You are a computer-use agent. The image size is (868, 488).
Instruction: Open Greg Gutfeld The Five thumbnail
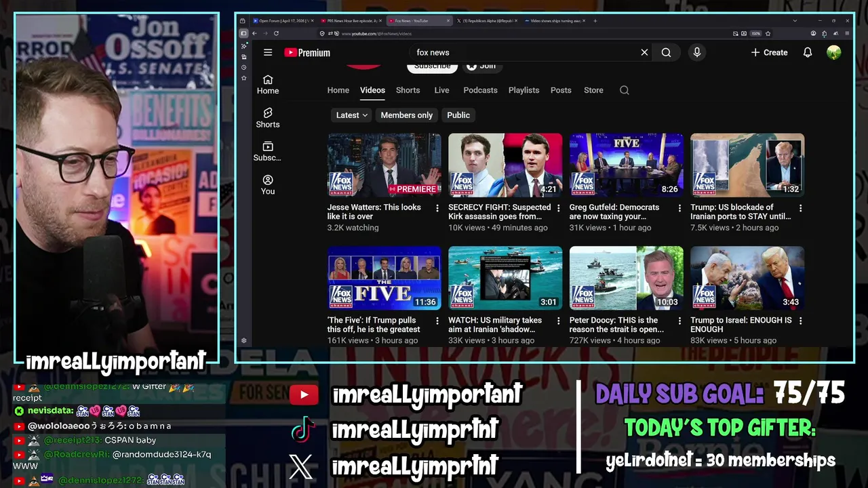click(x=626, y=165)
